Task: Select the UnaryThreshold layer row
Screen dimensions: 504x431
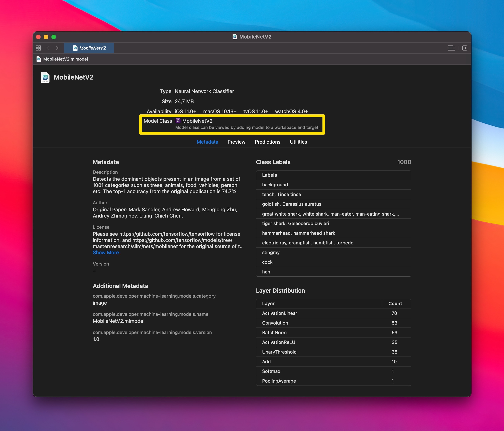Action: (x=333, y=352)
